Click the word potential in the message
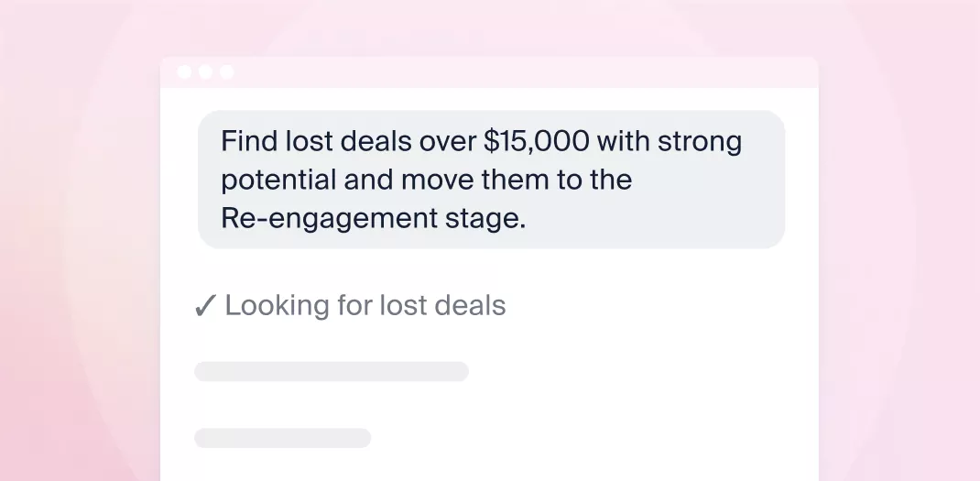The width and height of the screenshot is (980, 481). coord(278,180)
